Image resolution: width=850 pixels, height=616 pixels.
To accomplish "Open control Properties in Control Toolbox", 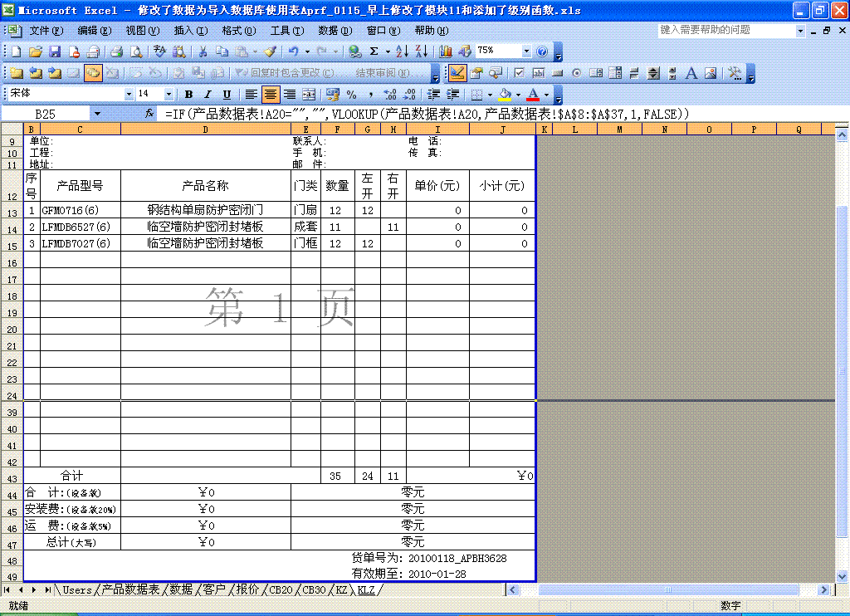I will click(x=476, y=73).
